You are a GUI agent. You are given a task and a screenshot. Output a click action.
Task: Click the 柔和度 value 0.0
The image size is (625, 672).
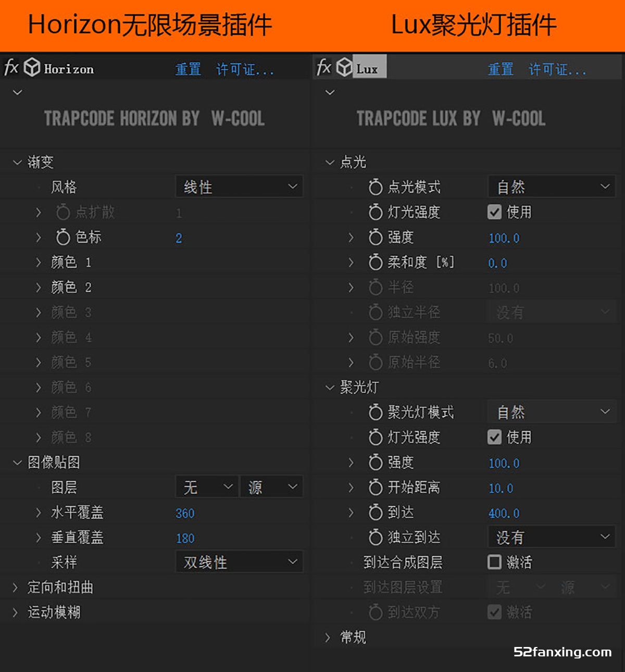pyautogui.click(x=497, y=263)
